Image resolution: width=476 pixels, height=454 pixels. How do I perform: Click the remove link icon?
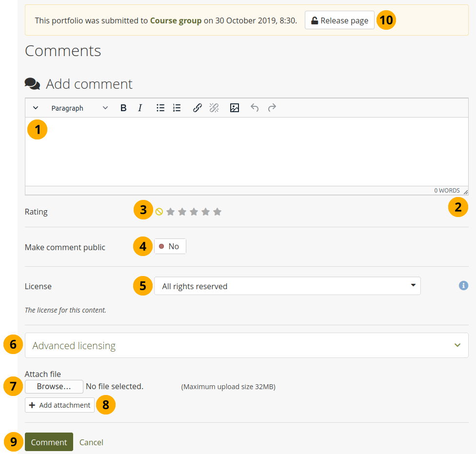(x=214, y=108)
